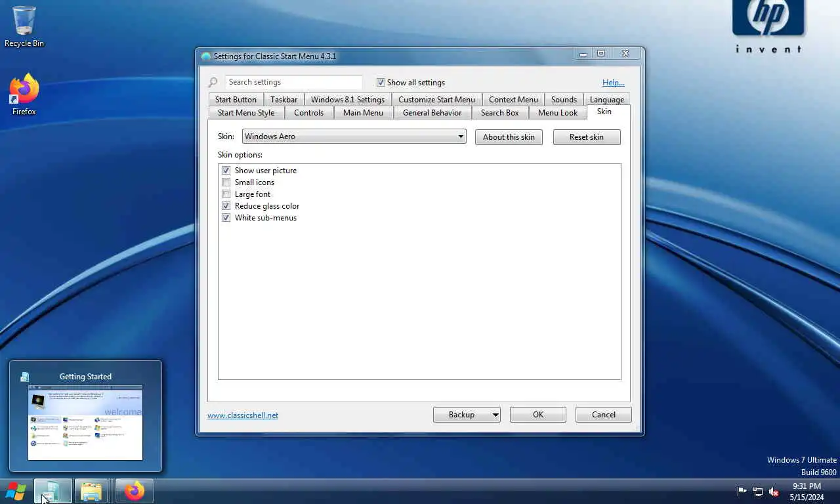This screenshot has width=840, height=504.
Task: Close the Classic Start Menu settings window
Action: 625,54
